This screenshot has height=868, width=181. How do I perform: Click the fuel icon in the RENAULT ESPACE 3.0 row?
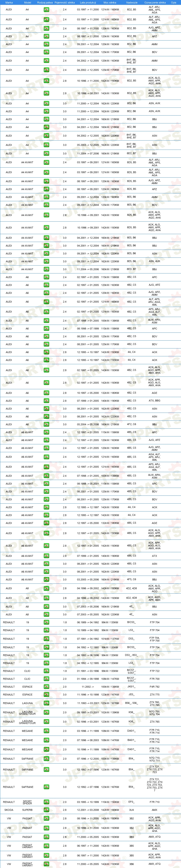(x=46, y=694)
